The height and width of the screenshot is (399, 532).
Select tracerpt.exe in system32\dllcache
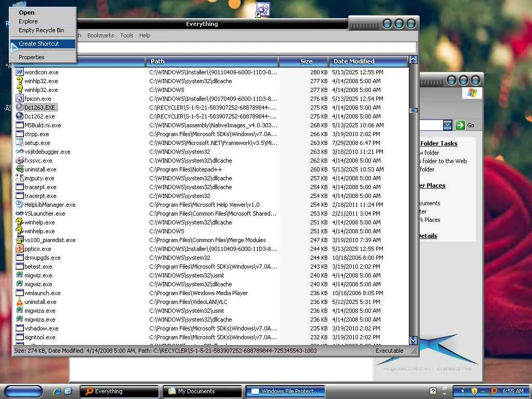pos(41,187)
